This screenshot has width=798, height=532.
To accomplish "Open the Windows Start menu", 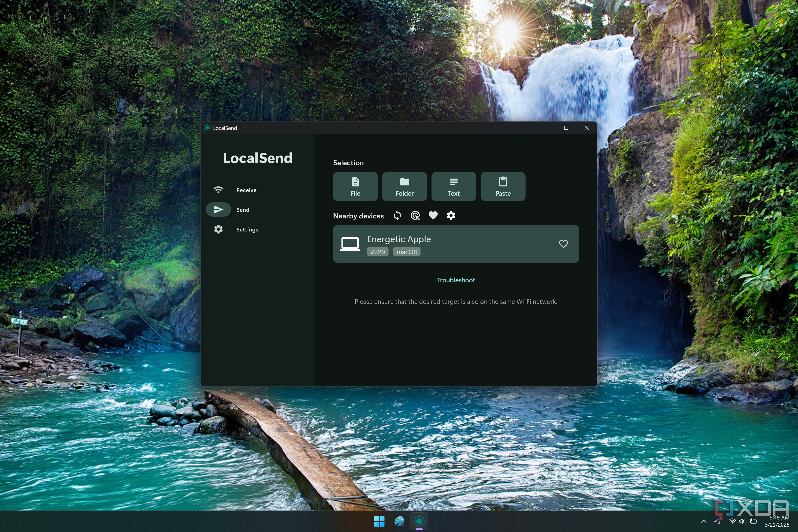I will 379,522.
